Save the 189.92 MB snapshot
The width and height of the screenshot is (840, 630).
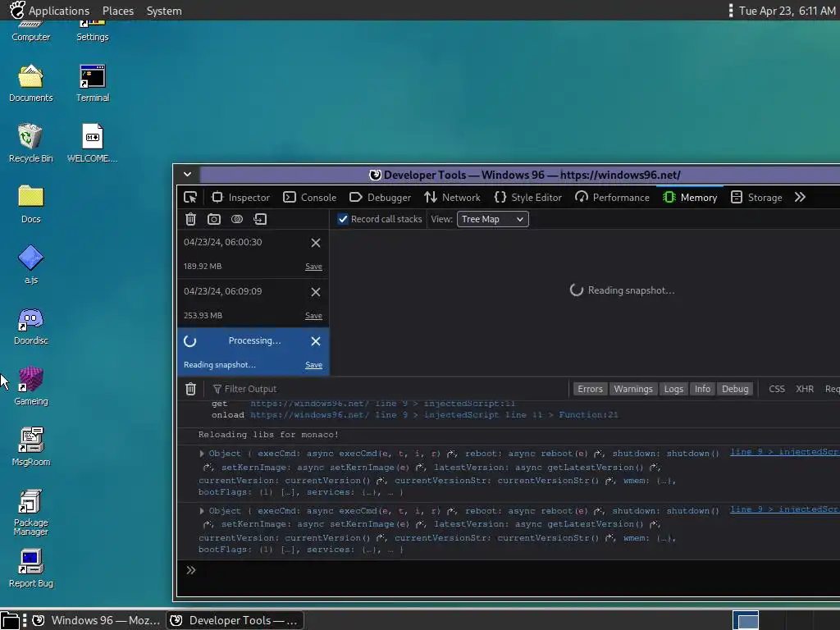(313, 267)
